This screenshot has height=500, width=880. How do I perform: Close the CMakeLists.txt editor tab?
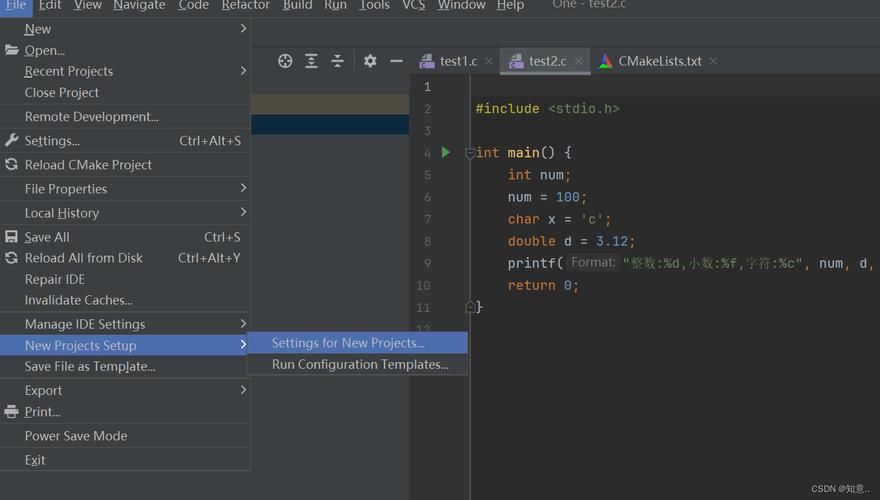click(x=713, y=61)
